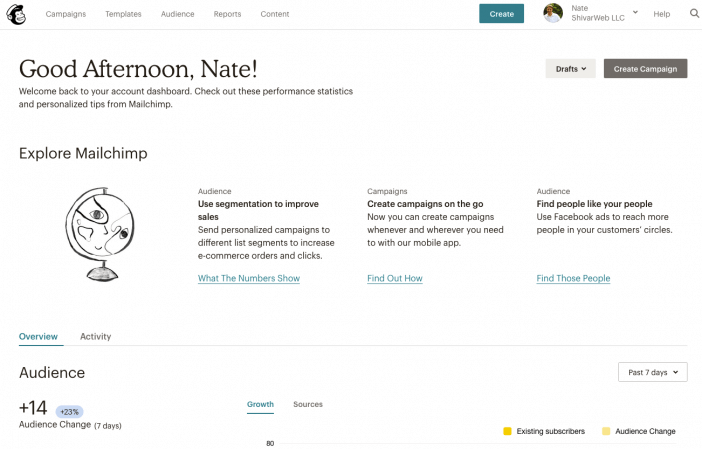Click Nate's profile avatar photo
702x449 pixels.
(x=553, y=13)
